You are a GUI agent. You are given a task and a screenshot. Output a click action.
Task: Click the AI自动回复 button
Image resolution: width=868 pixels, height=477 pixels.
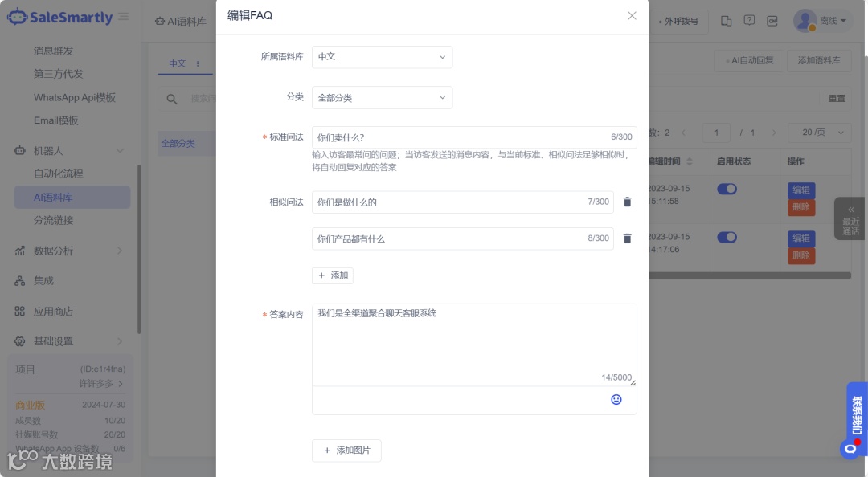750,60
